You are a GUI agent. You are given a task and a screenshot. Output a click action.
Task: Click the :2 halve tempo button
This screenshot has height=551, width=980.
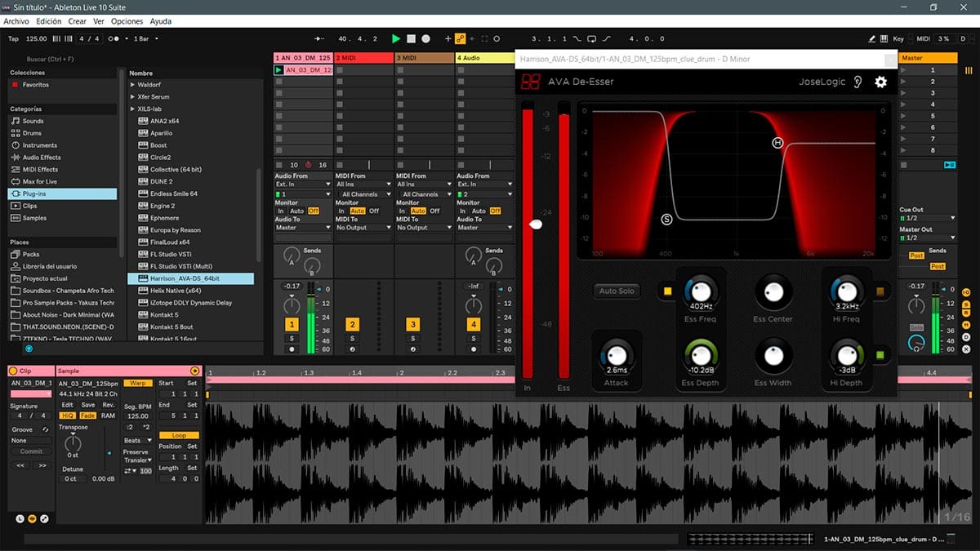click(x=130, y=427)
